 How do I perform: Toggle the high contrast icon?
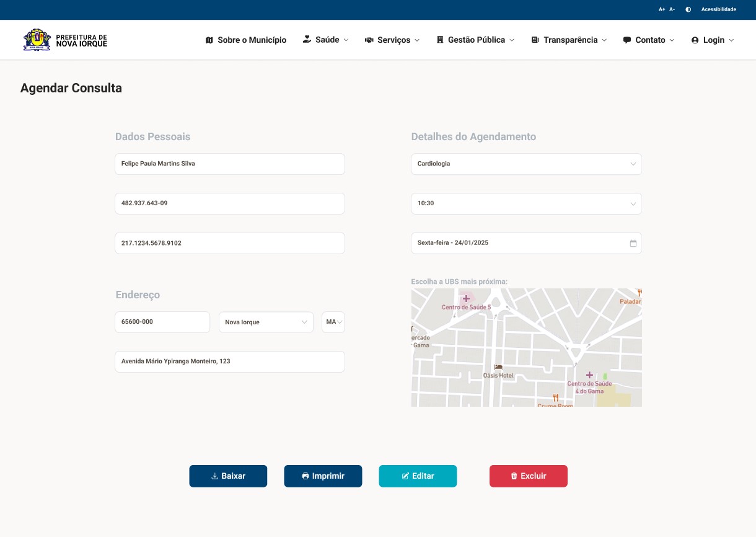(x=688, y=9)
